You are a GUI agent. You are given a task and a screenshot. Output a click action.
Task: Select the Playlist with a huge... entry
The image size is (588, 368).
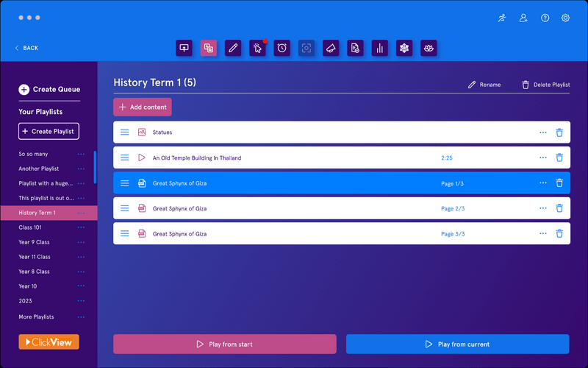coord(46,183)
